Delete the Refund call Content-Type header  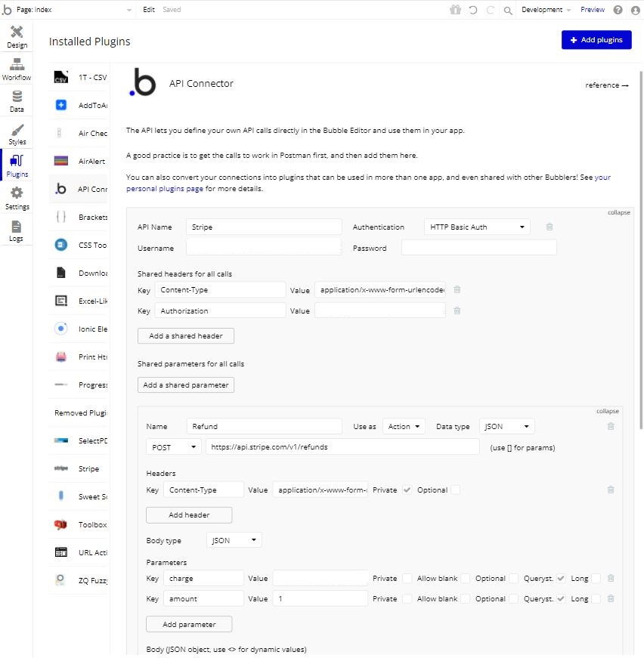click(x=611, y=490)
